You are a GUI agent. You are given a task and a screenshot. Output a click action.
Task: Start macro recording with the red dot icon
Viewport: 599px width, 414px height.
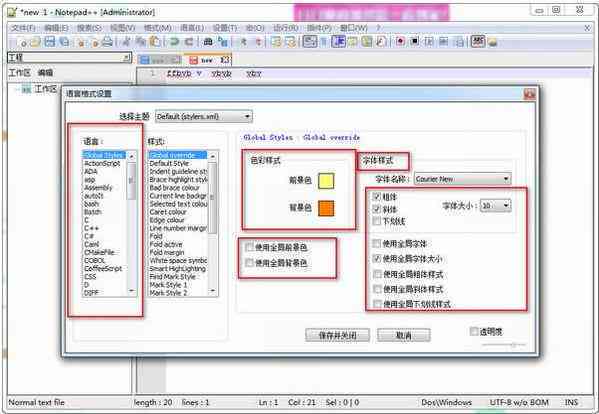(x=400, y=41)
